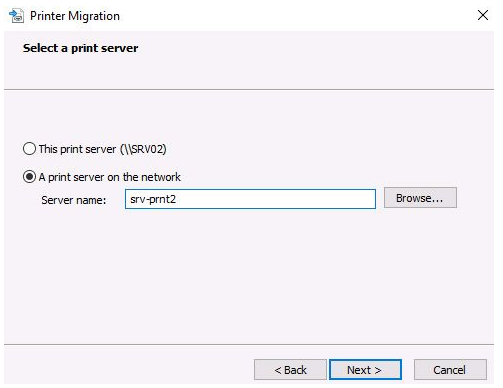The height and width of the screenshot is (388, 503).
Task: Close the Printer Migration dialog
Action: click(x=483, y=15)
